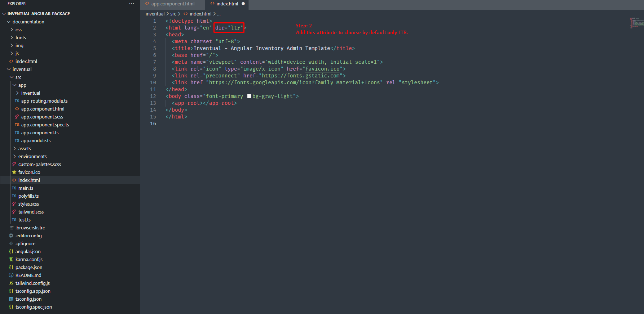Image resolution: width=644 pixels, height=314 pixels.
Task: Expand the fonts folder
Action: click(x=12, y=37)
